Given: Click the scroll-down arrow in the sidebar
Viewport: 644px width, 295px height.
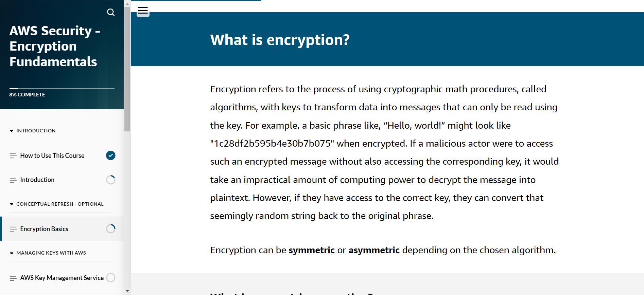Looking at the screenshot, I should click(x=127, y=291).
